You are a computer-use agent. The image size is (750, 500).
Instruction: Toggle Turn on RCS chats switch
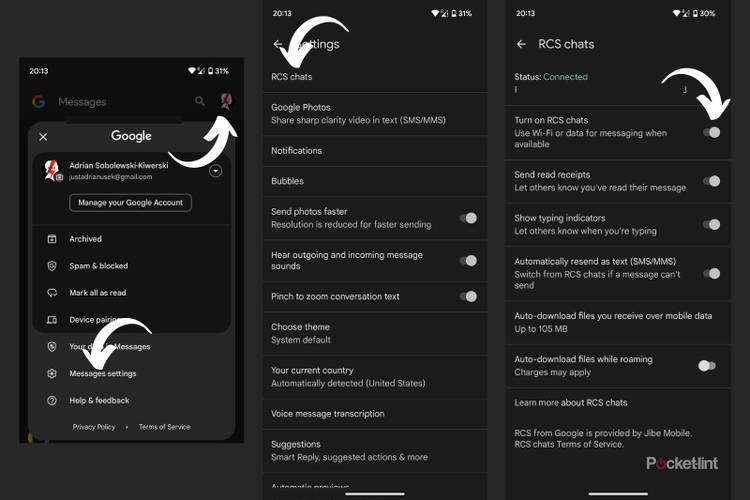[x=710, y=132]
